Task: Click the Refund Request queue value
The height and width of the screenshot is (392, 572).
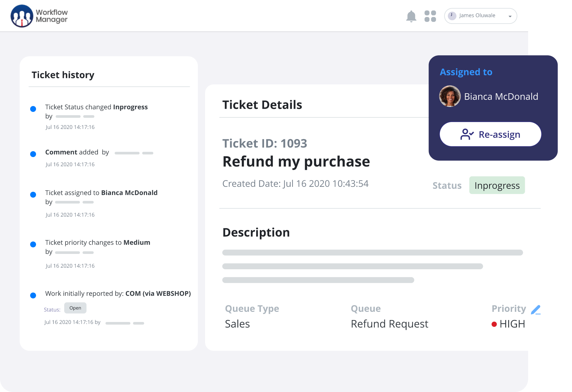Action: click(x=389, y=324)
